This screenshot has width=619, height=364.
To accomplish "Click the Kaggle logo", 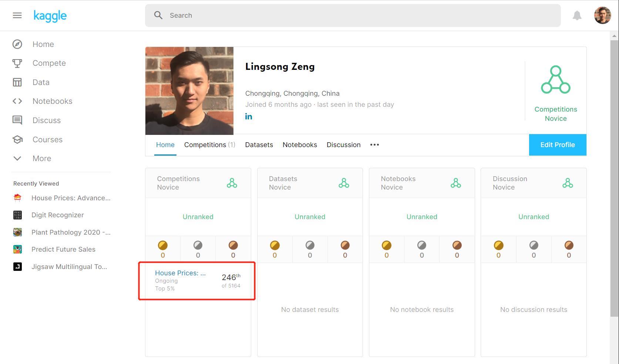I will coord(50,16).
